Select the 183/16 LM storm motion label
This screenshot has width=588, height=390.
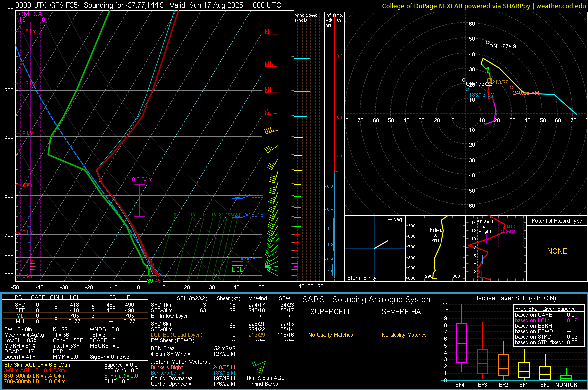pos(482,95)
